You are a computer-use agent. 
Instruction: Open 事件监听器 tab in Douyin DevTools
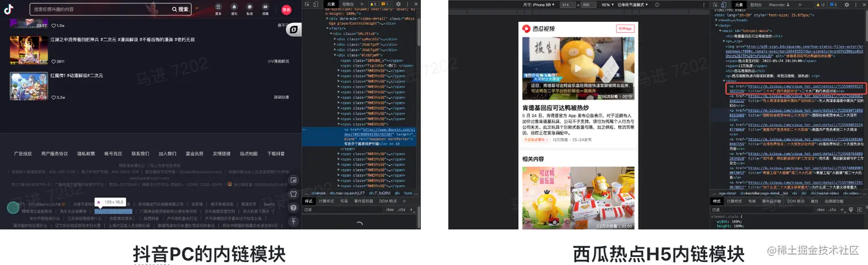(x=363, y=201)
